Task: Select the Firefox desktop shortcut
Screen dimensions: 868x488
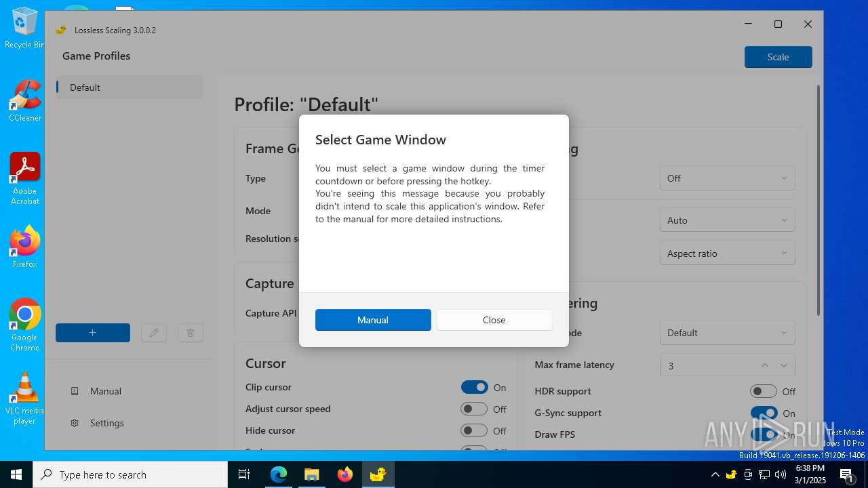Action: point(24,247)
